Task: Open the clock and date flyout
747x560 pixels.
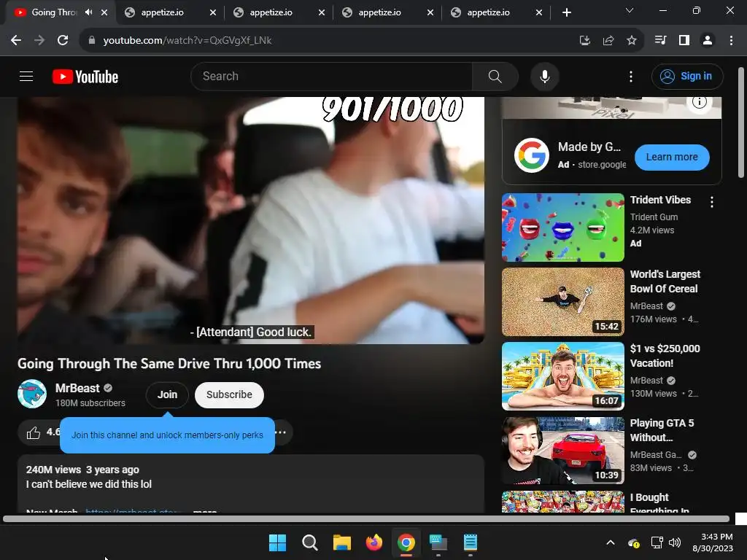Action: point(713,542)
